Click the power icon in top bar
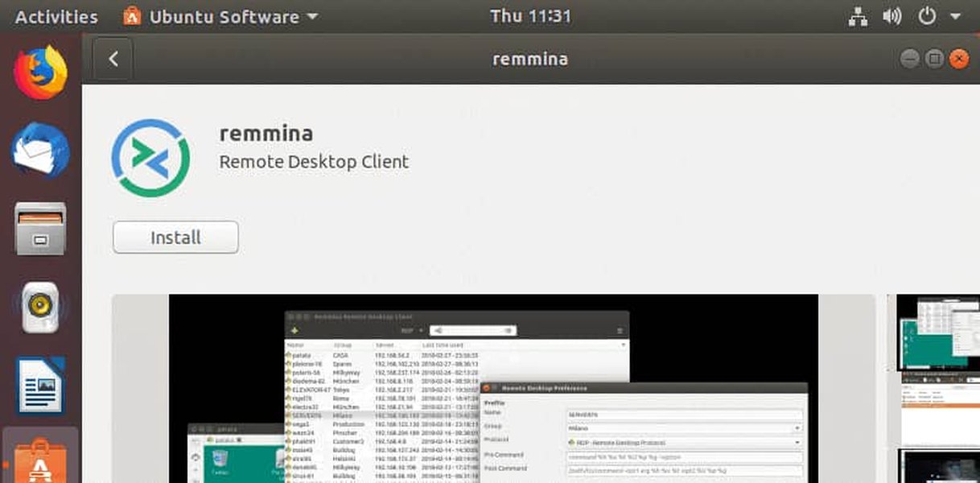The width and height of the screenshot is (980, 483). tap(927, 16)
